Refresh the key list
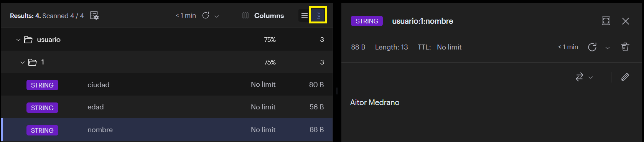This screenshot has height=142, width=644. [x=206, y=15]
